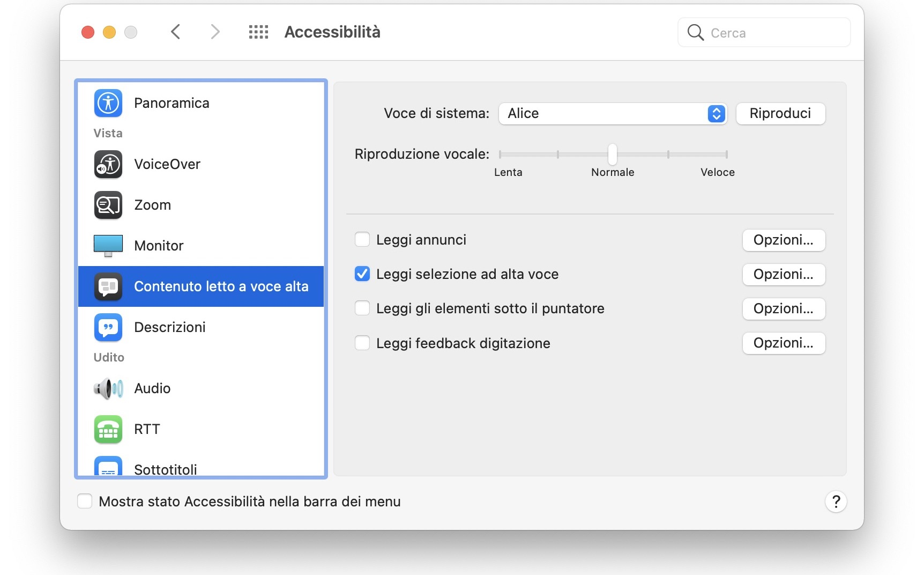
Task: Open the VoiceOver icon in sidebar
Action: tap(108, 164)
